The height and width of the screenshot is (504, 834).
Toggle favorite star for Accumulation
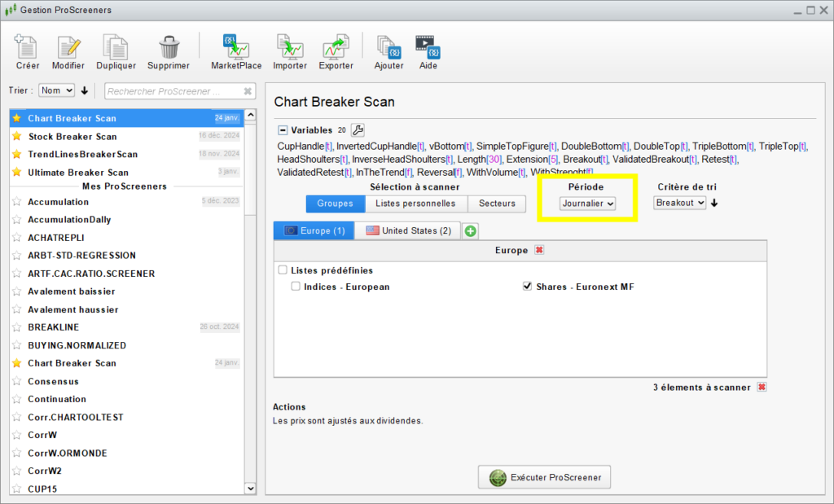tap(17, 201)
